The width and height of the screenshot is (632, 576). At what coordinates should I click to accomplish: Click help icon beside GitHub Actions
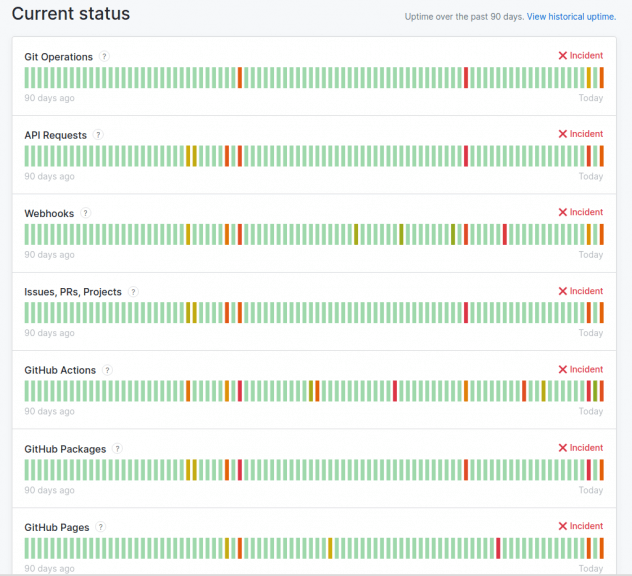107,370
